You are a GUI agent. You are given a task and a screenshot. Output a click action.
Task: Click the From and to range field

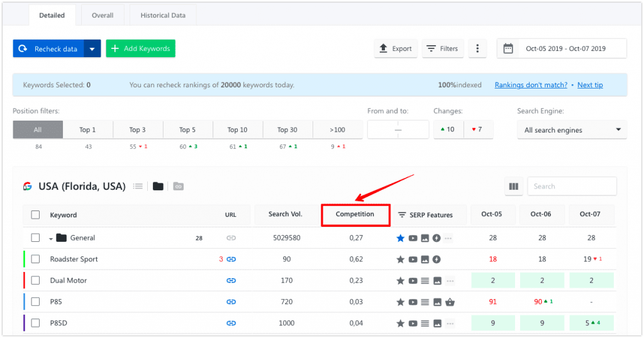pyautogui.click(x=398, y=129)
